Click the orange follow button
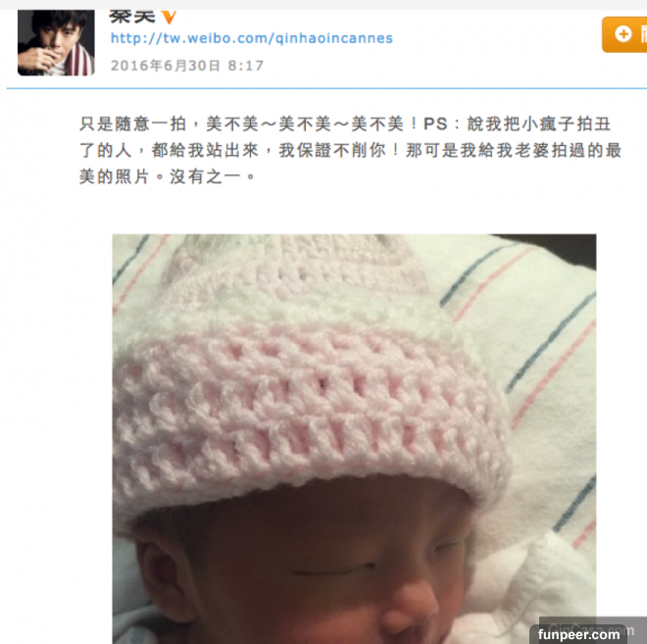Viewport: 647px width, 644px height. pyautogui.click(x=624, y=34)
